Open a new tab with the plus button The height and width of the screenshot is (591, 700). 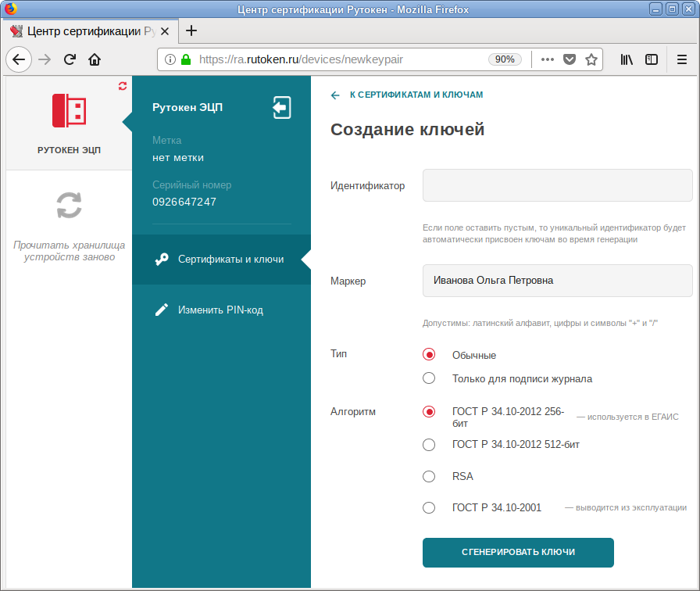click(191, 30)
